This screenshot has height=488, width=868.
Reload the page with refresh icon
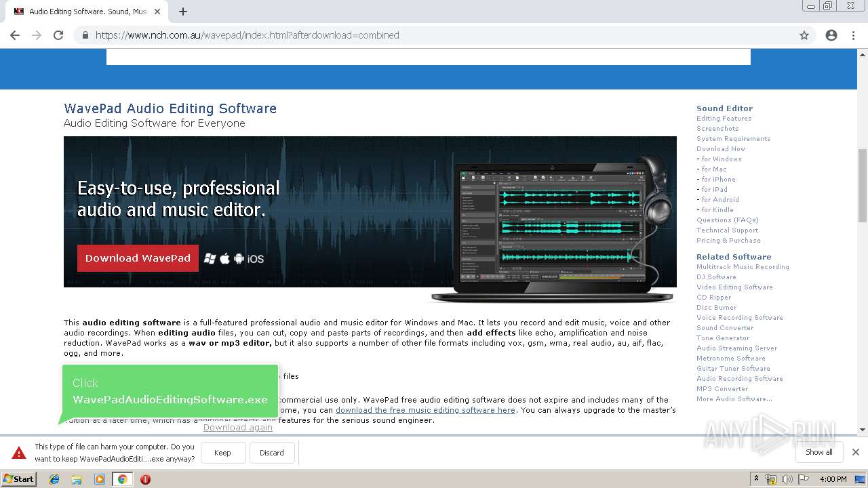(58, 35)
